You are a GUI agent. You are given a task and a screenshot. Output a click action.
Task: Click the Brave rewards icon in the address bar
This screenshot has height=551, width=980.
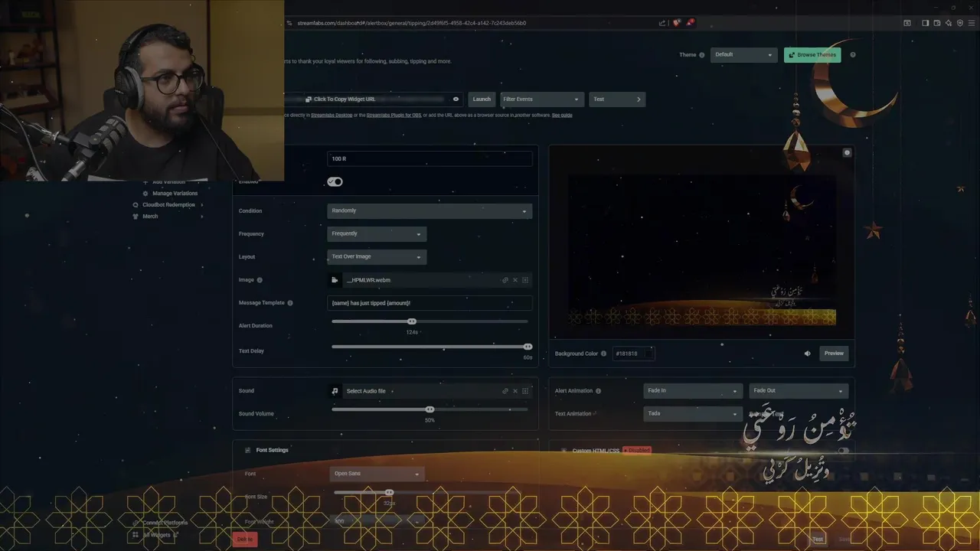coord(690,23)
